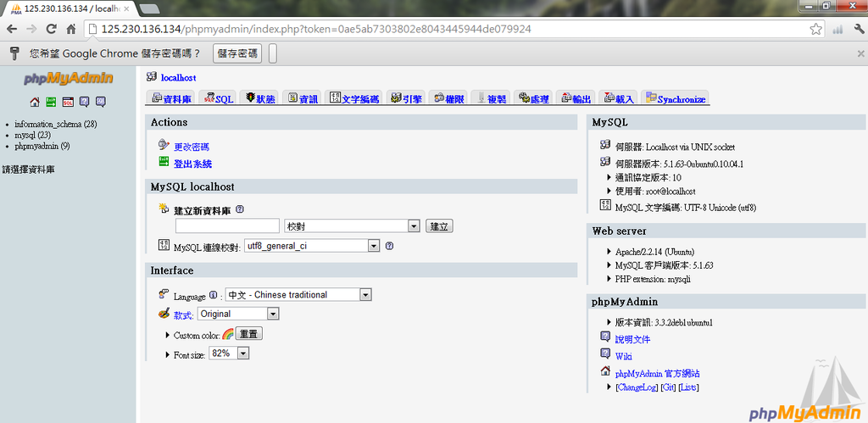Open the SQL tab
This screenshot has height=423, width=868.
[x=219, y=98]
